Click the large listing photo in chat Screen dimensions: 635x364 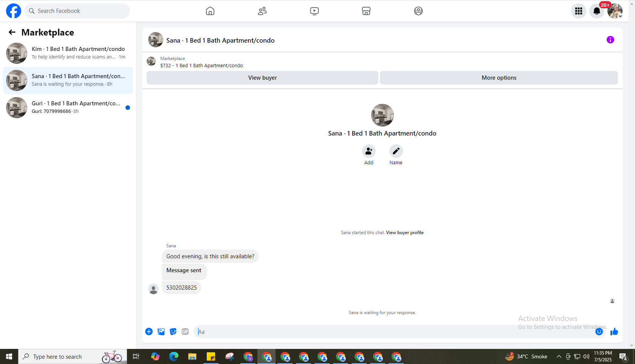(x=383, y=115)
